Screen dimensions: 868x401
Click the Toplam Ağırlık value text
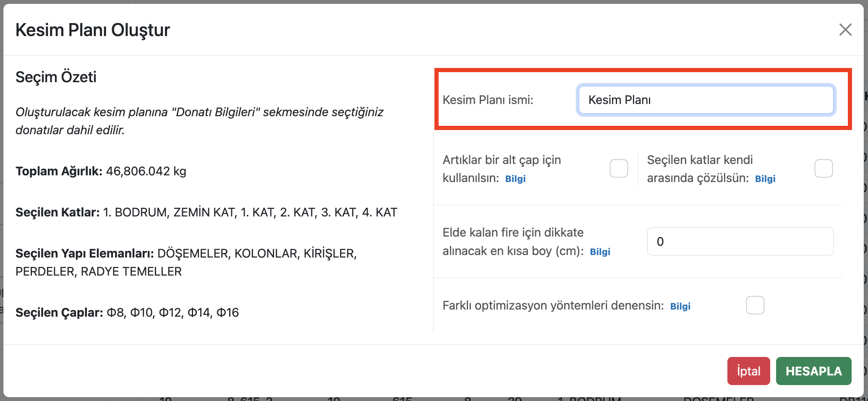point(146,171)
